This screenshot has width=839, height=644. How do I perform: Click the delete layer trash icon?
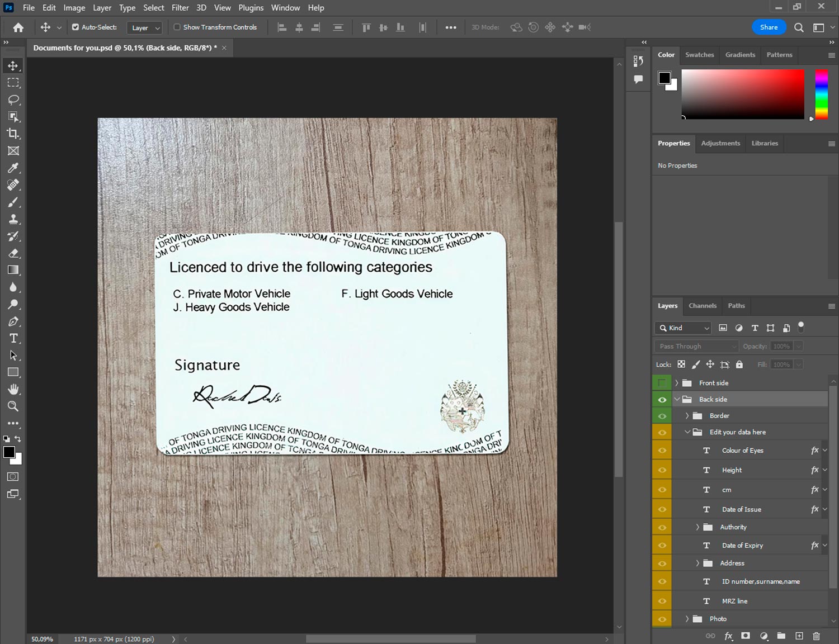click(x=816, y=636)
